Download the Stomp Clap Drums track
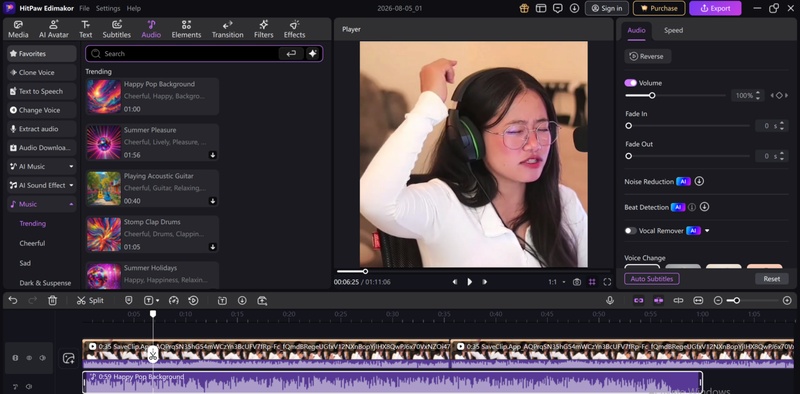The image size is (800, 394). pyautogui.click(x=213, y=247)
